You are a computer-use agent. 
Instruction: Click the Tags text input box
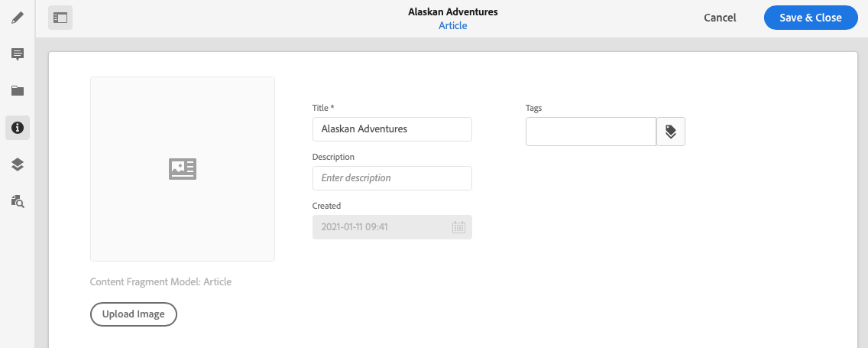591,132
